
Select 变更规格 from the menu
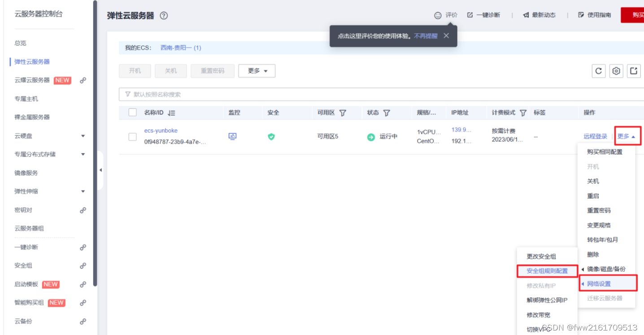tap(599, 225)
